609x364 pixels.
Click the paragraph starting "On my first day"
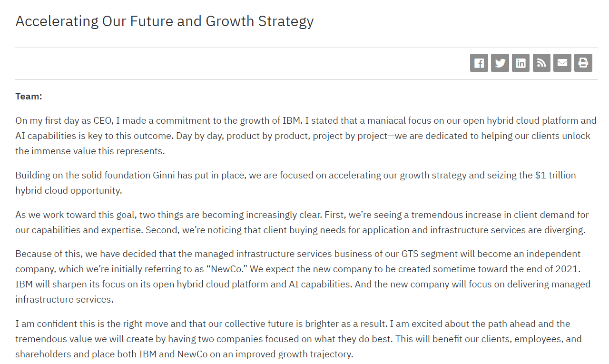pos(304,136)
